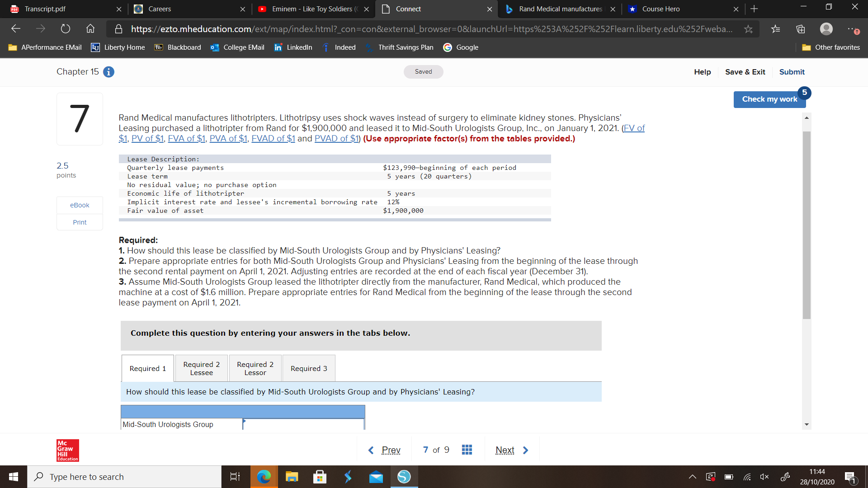Click the browser home icon

(x=90, y=28)
